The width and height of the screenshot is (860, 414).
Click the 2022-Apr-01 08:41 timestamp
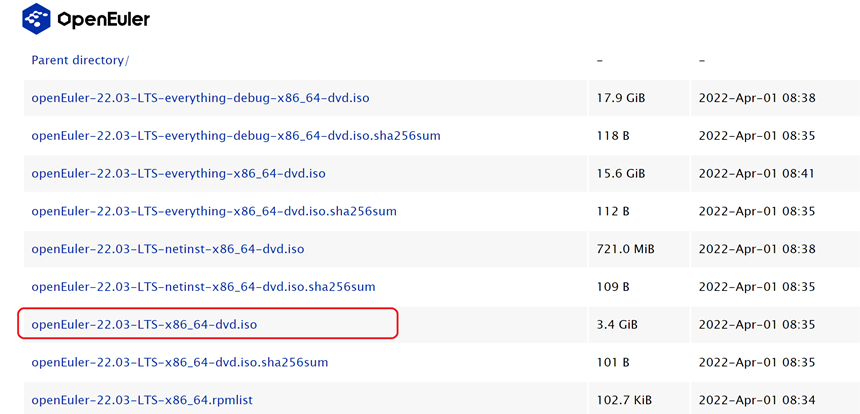[x=757, y=173]
